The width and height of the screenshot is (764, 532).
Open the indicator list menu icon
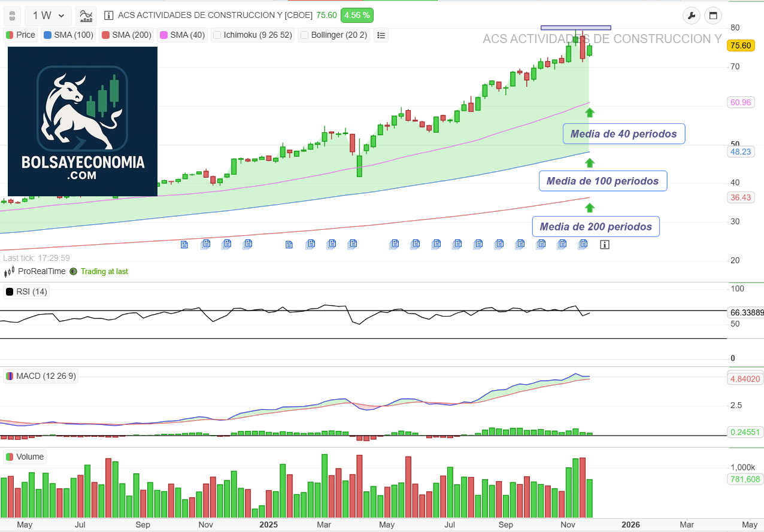(381, 35)
